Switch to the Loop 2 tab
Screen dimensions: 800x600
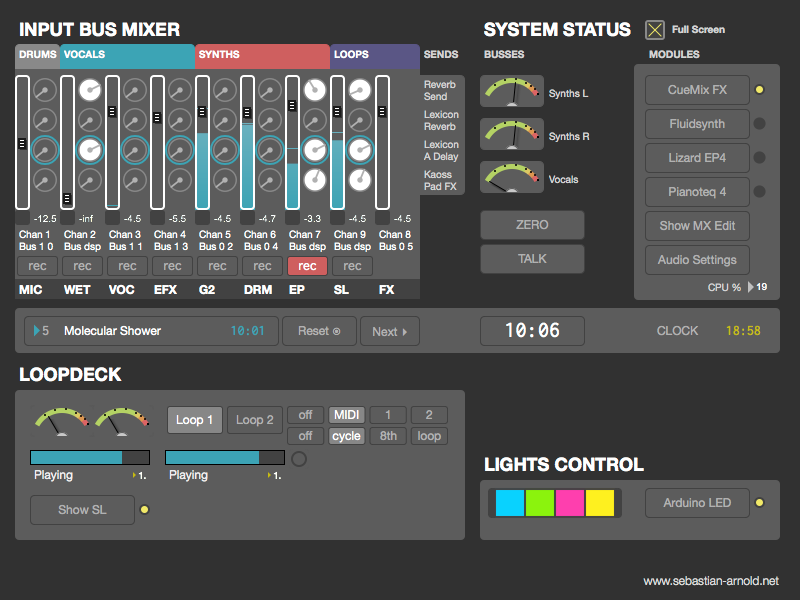254,420
